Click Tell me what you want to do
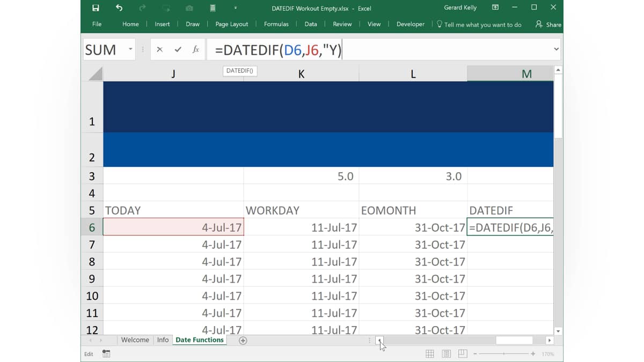The height and width of the screenshot is (362, 644). click(x=479, y=25)
